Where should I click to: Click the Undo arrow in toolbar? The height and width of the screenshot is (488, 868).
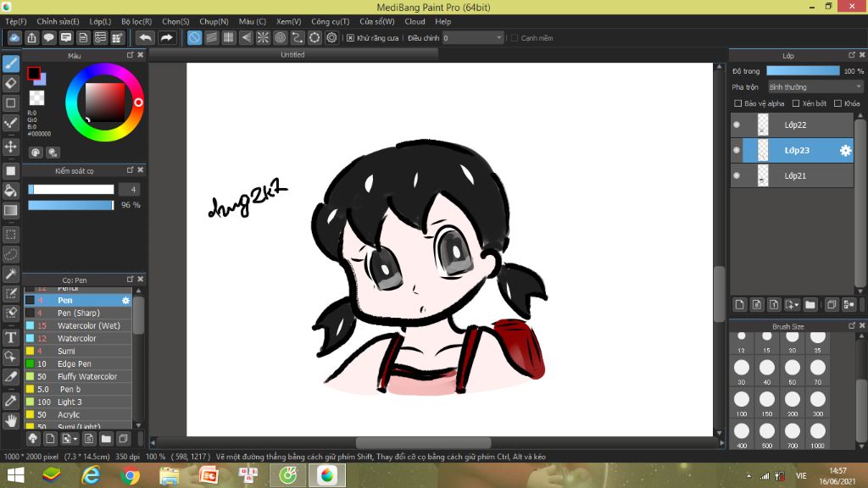(x=145, y=37)
